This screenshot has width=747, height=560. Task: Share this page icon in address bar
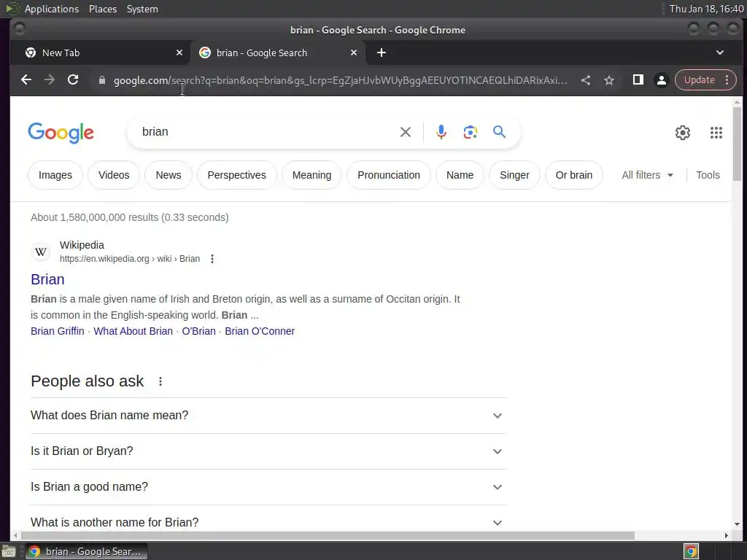(x=586, y=80)
